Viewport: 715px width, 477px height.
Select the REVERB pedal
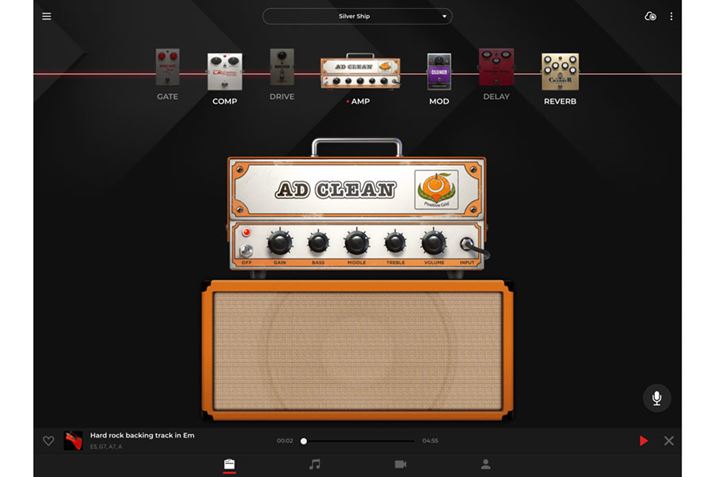pos(560,72)
